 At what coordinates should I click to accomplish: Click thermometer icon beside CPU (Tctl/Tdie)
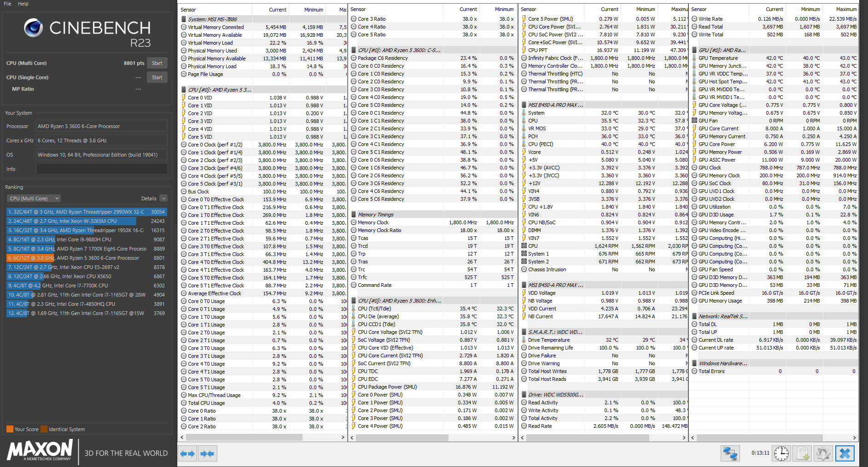tap(354, 309)
